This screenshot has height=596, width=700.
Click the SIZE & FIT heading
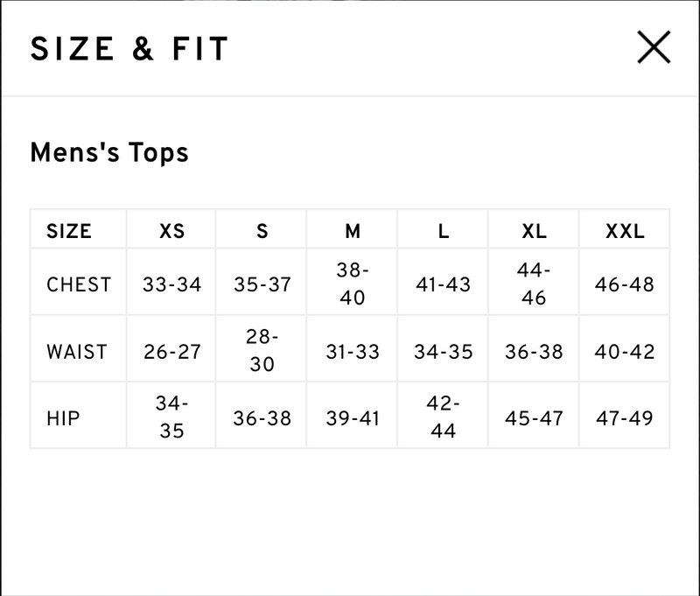[x=129, y=49]
